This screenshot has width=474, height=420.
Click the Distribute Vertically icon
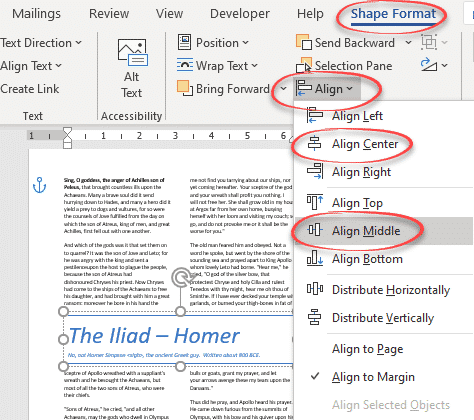[314, 317]
